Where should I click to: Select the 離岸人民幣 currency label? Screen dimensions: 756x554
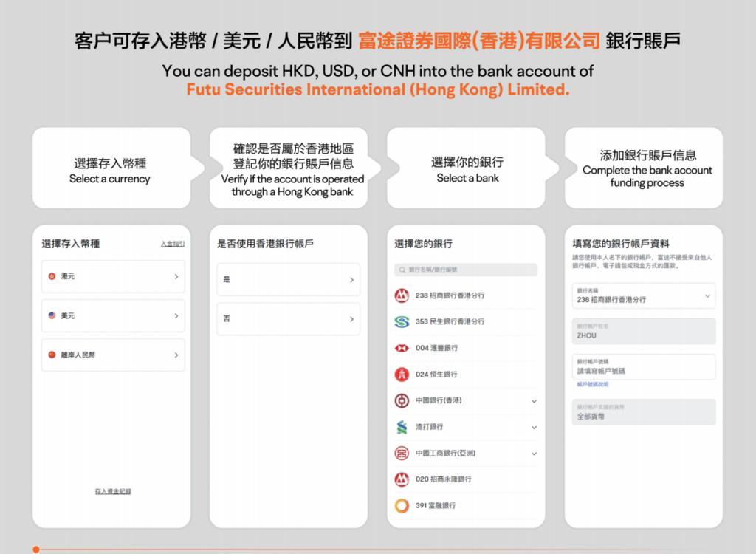78,355
